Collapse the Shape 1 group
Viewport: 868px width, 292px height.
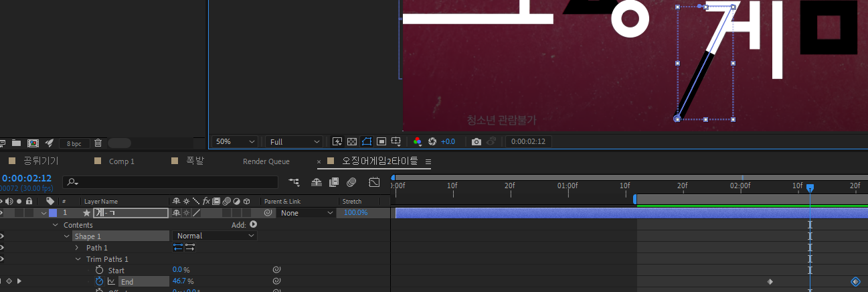(x=67, y=236)
